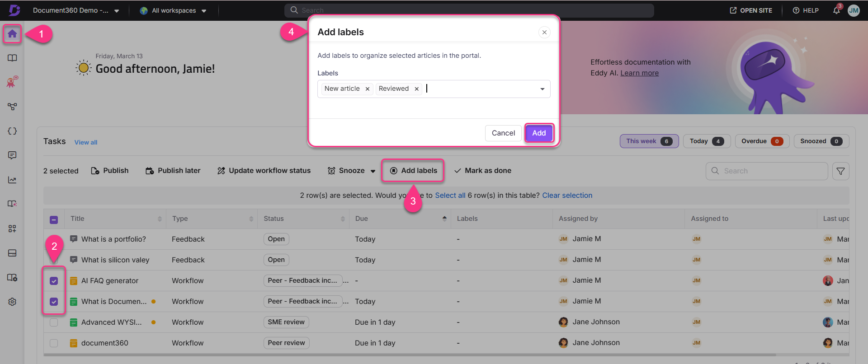Click the tasks filter funnel icon
This screenshot has height=364, width=868.
click(x=840, y=171)
